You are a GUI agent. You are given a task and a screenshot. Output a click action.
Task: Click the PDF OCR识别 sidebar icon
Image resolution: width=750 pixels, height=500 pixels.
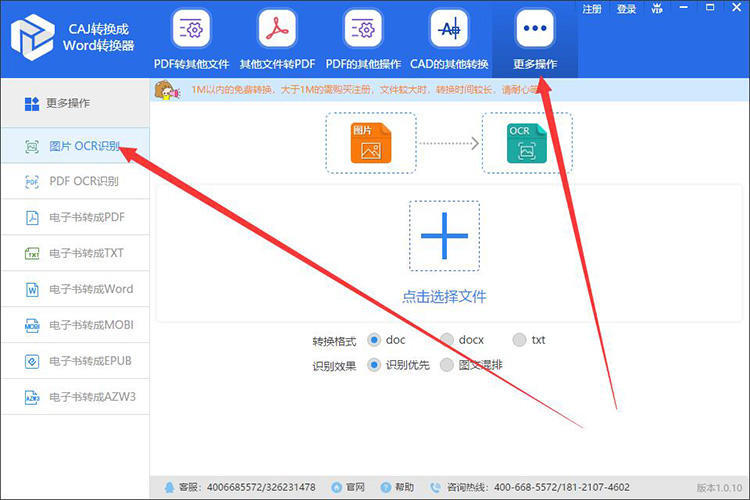(x=32, y=182)
